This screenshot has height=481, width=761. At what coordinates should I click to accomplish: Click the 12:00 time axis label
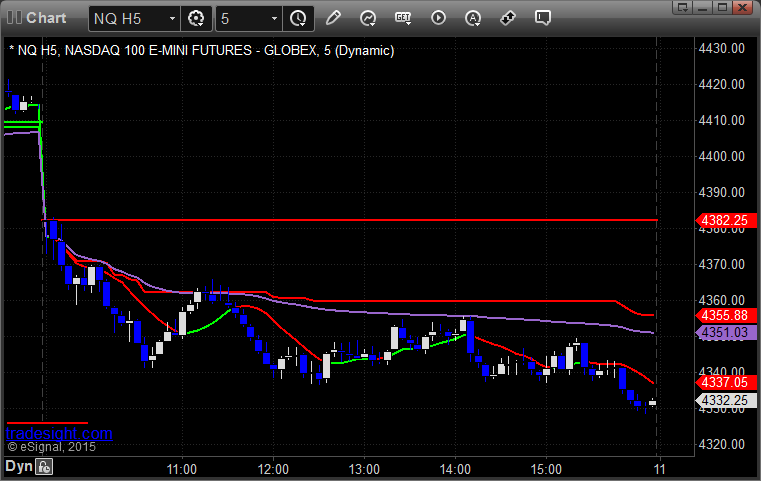coord(273,469)
